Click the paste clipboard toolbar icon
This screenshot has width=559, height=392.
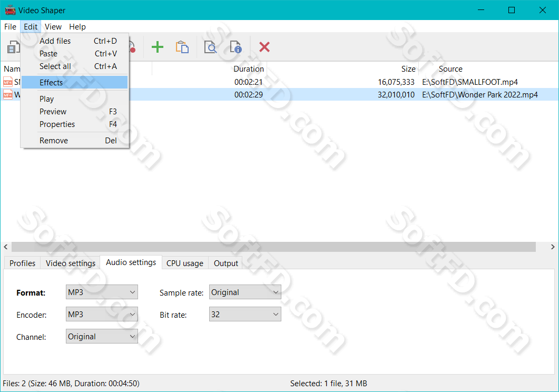click(x=182, y=47)
